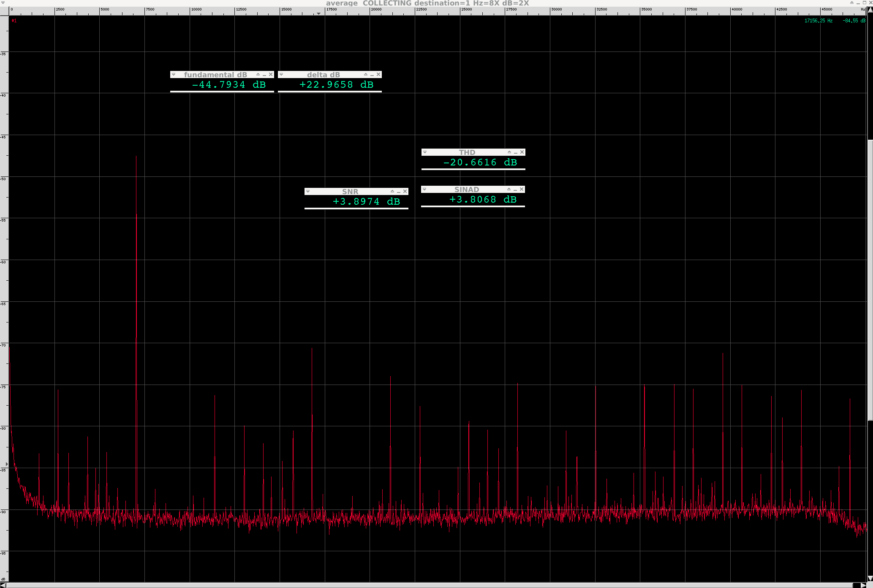Viewport: 873px width, 588px height.
Task: Close the THD readout window
Action: (x=522, y=152)
